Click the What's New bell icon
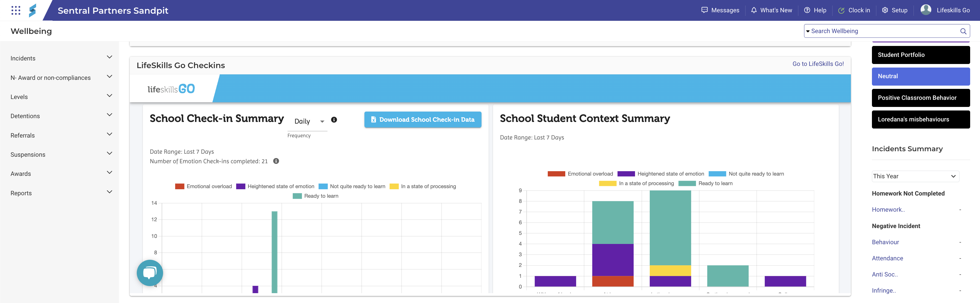The width and height of the screenshot is (980, 303). [754, 10]
